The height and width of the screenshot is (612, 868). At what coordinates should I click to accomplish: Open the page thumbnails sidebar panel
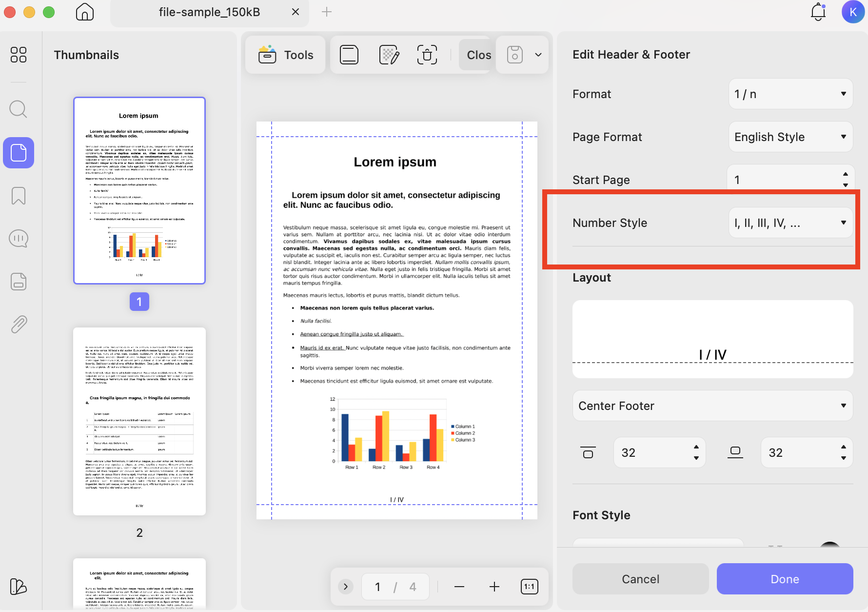click(x=18, y=152)
